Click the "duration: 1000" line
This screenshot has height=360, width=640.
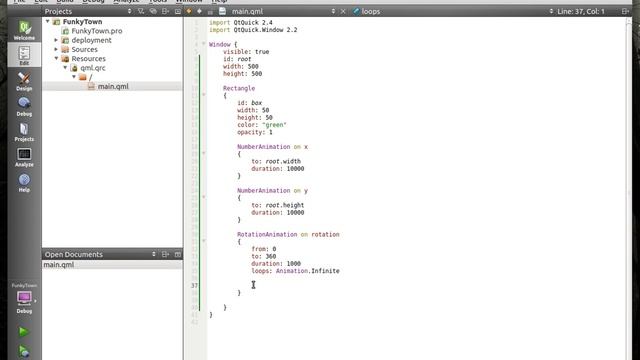tap(276, 264)
